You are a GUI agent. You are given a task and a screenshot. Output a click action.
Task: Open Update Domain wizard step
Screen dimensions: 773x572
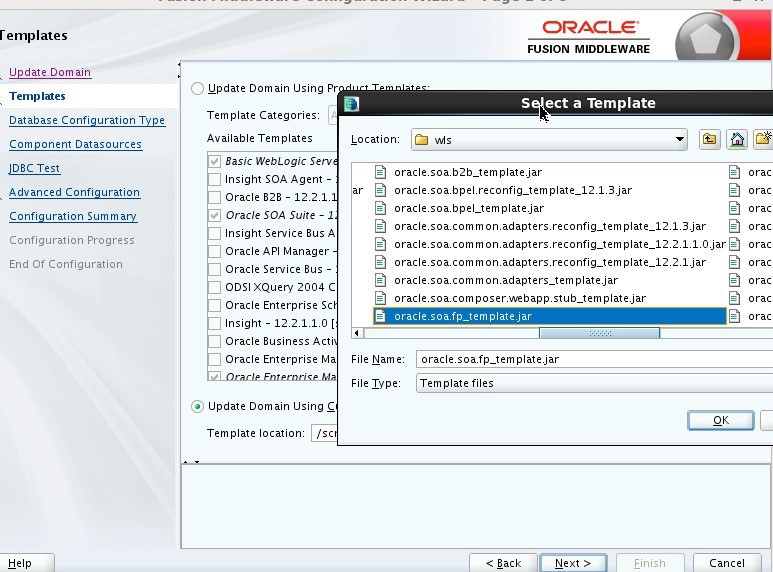[x=50, y=72]
